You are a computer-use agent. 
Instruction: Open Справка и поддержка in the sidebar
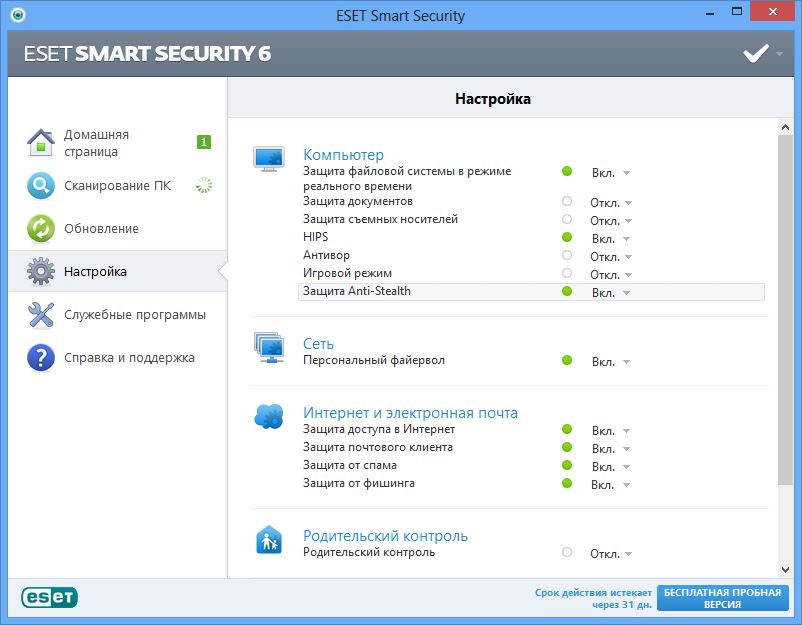[129, 358]
